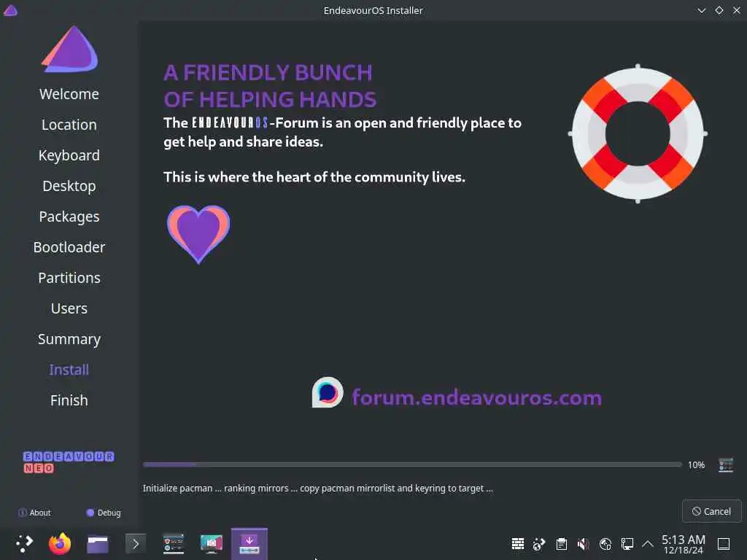Open the display configuration tray icon
The image size is (747, 560).
pos(627,543)
